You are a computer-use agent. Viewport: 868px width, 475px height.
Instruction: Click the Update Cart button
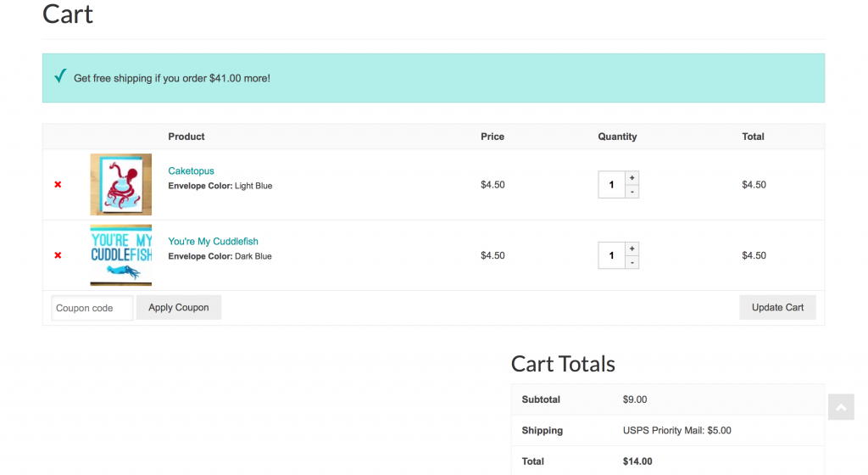pyautogui.click(x=777, y=307)
